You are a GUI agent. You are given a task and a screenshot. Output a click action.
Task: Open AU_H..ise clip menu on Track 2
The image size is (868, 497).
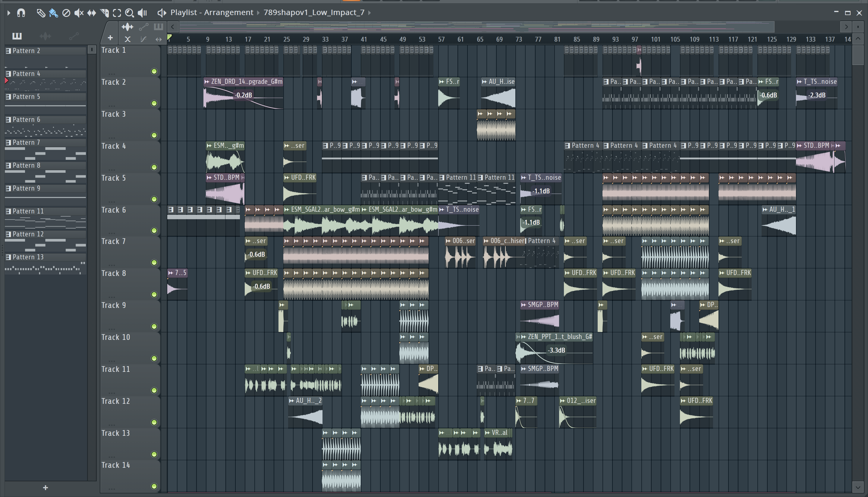tap(484, 82)
